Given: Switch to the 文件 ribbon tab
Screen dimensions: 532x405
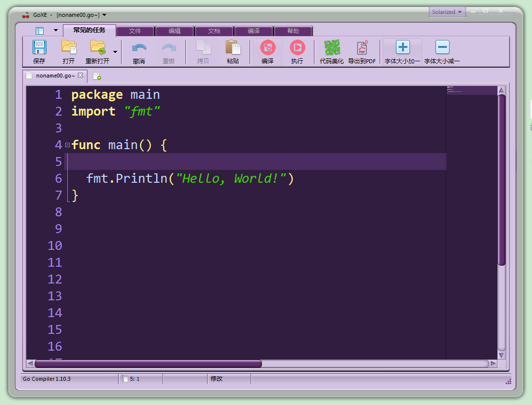Looking at the screenshot, I should pyautogui.click(x=135, y=31).
